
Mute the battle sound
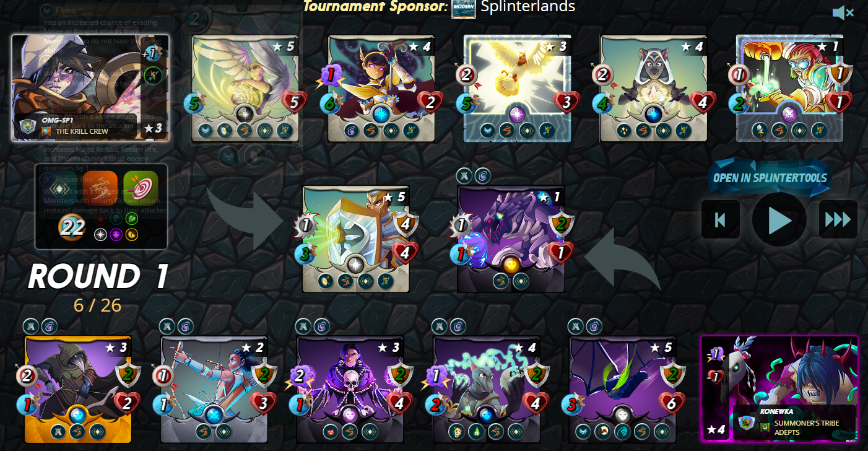[843, 12]
